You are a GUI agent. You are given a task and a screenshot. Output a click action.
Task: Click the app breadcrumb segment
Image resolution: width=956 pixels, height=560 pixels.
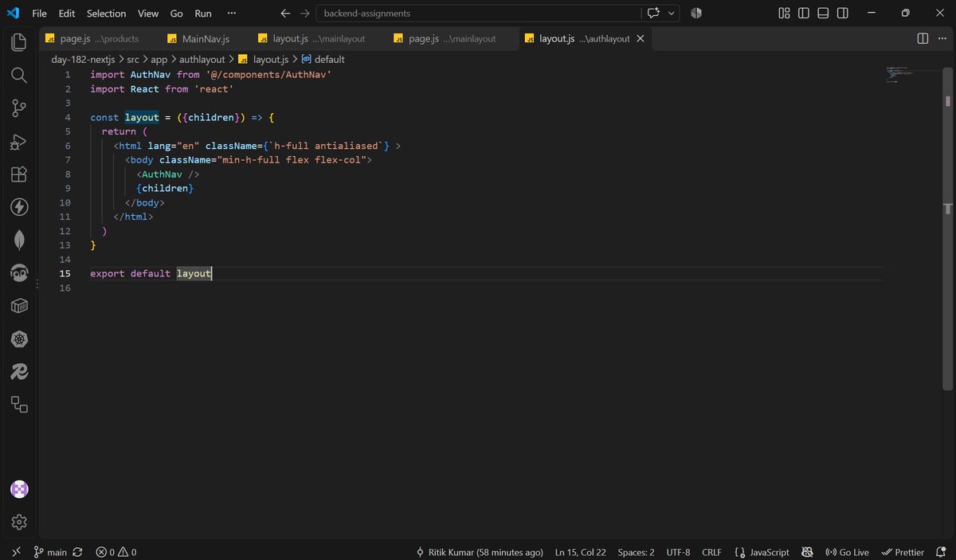(159, 59)
